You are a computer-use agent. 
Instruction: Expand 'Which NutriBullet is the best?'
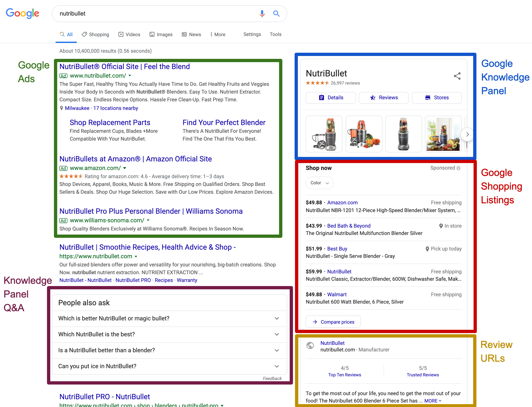[169, 334]
